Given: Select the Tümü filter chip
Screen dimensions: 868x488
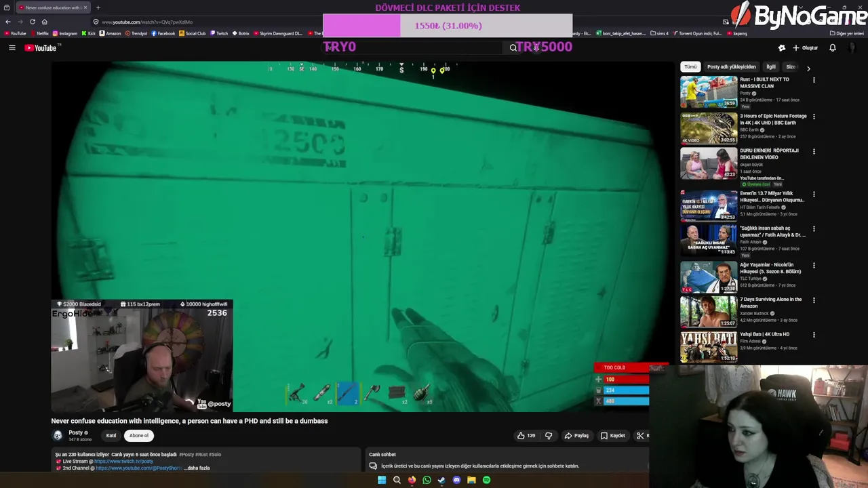Looking at the screenshot, I should point(690,67).
